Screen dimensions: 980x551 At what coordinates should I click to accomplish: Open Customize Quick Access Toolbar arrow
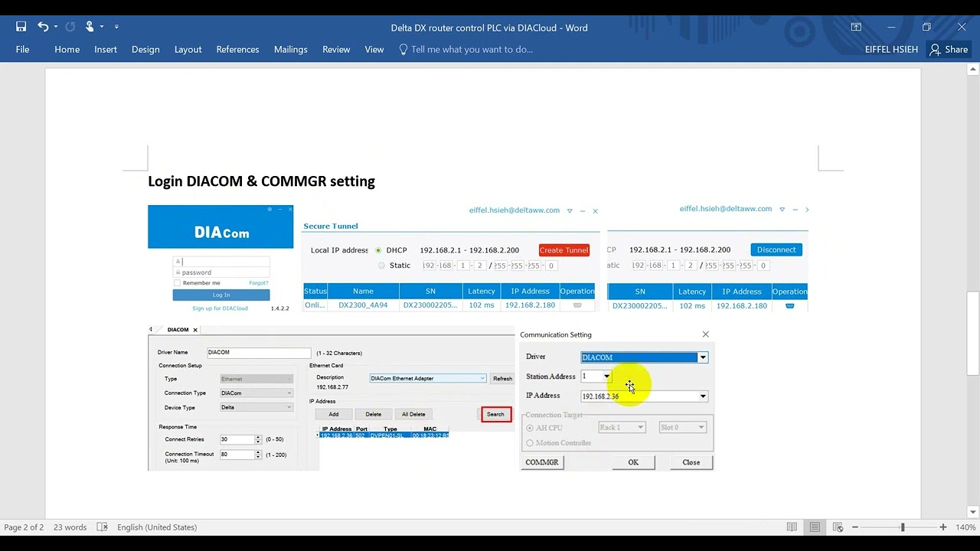(x=116, y=27)
